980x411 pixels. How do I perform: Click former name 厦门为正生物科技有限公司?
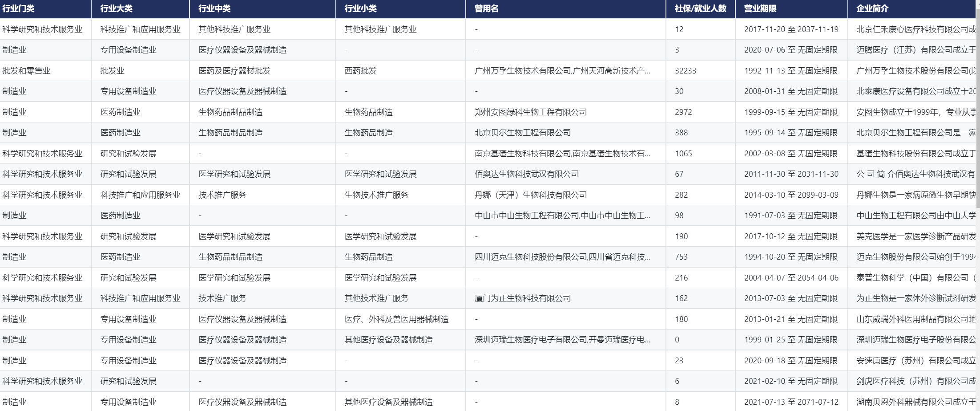click(x=523, y=298)
